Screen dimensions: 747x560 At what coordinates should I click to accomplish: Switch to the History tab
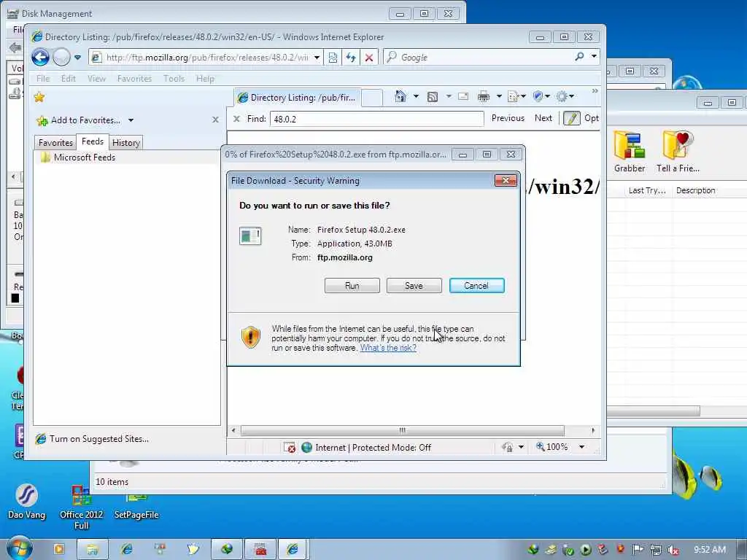coord(125,142)
